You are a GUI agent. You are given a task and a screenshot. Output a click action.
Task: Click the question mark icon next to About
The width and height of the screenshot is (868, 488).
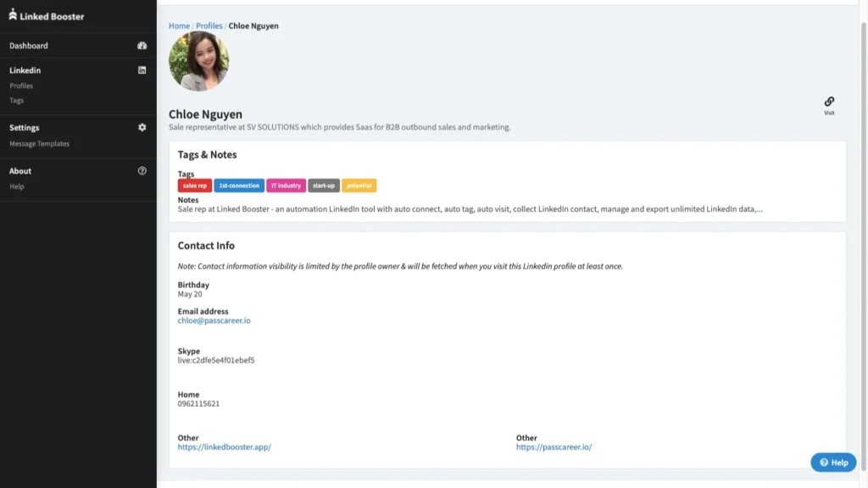(142, 170)
